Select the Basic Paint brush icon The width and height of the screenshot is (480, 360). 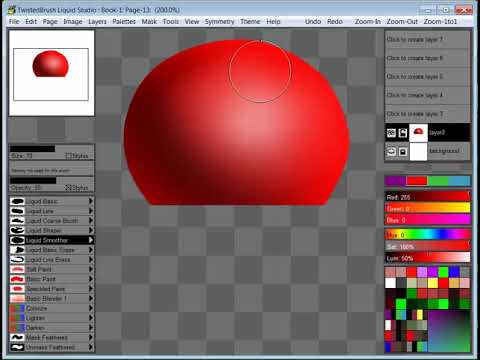(x=17, y=279)
